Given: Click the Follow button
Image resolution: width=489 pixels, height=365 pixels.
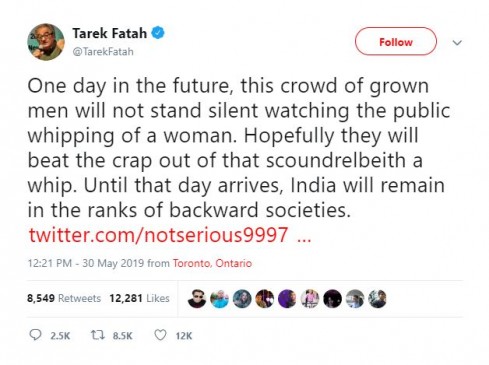Looking at the screenshot, I should coord(395,42).
